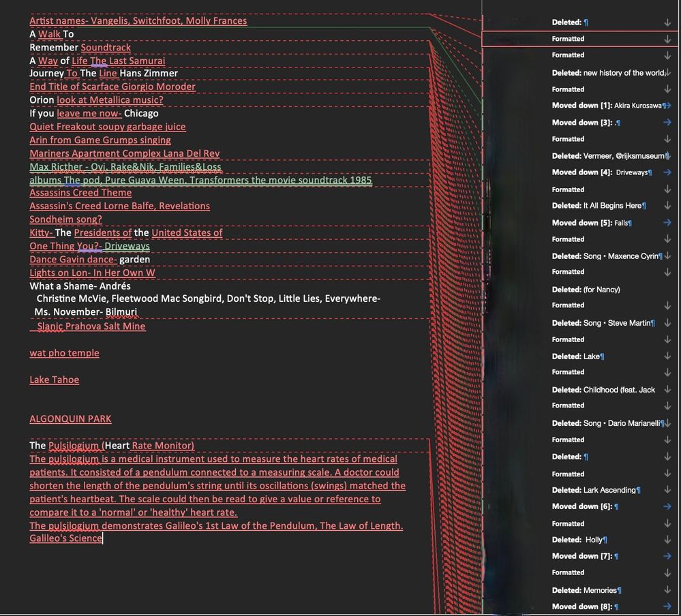This screenshot has height=616, width=681.
Task: Click down arrow beside Deleted Song Steve Martin
Action: (668, 323)
